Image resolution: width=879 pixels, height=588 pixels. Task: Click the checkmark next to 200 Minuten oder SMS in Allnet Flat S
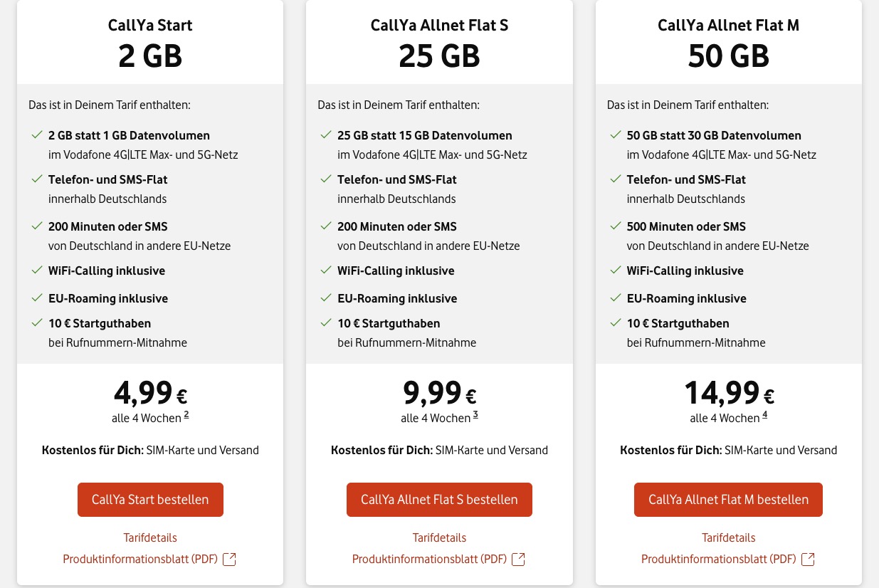click(x=326, y=226)
